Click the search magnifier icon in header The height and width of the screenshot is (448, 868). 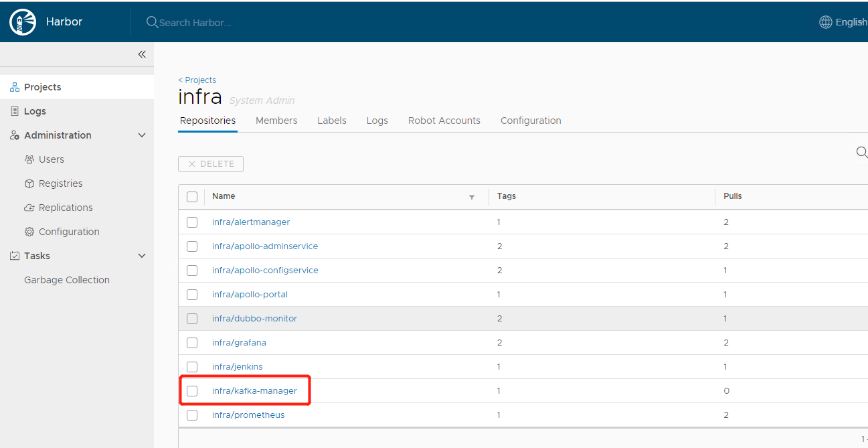[x=152, y=22]
